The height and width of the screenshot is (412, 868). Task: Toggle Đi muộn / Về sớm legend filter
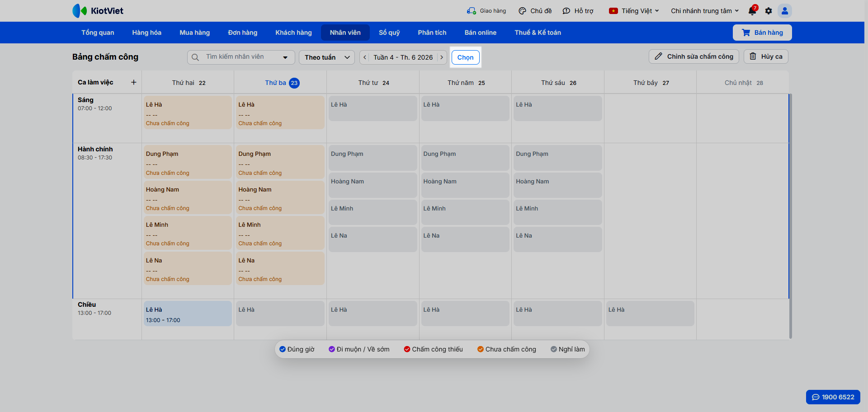(x=359, y=349)
